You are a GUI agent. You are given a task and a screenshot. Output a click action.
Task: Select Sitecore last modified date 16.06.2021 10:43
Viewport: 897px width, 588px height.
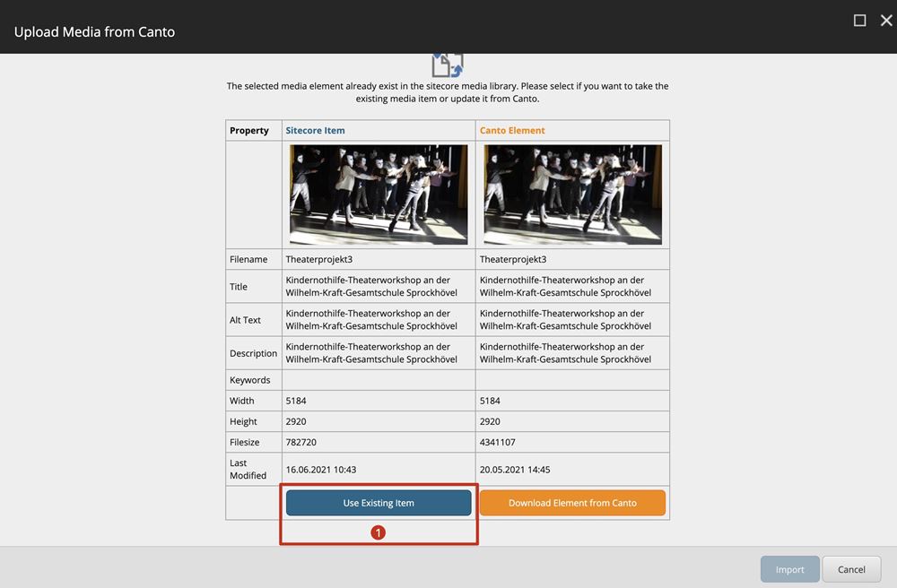point(320,469)
